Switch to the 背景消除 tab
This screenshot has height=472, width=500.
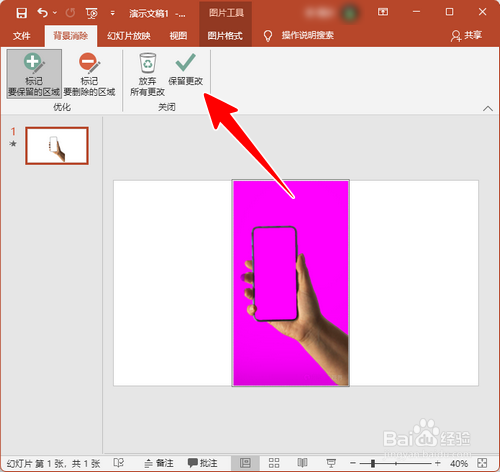71,35
